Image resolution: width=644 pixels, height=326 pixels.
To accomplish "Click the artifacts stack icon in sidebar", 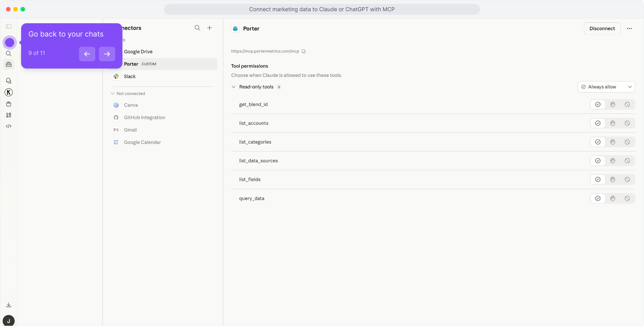I will click(x=8, y=104).
